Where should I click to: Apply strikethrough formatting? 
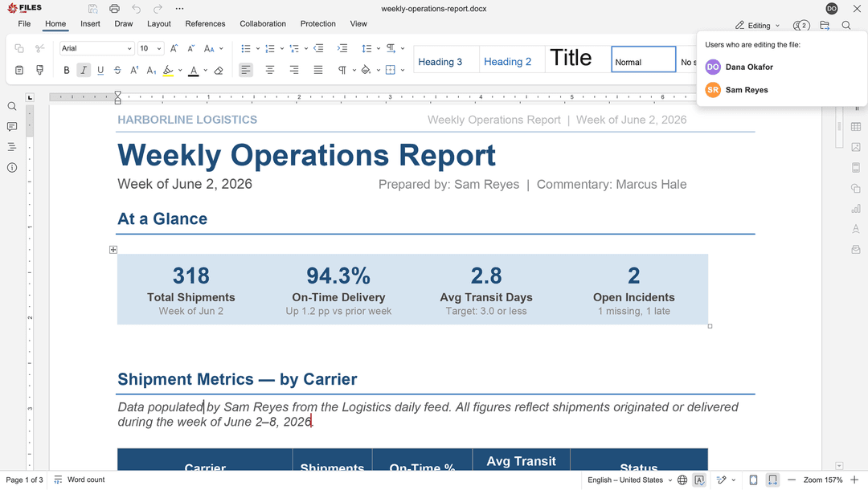coord(117,70)
